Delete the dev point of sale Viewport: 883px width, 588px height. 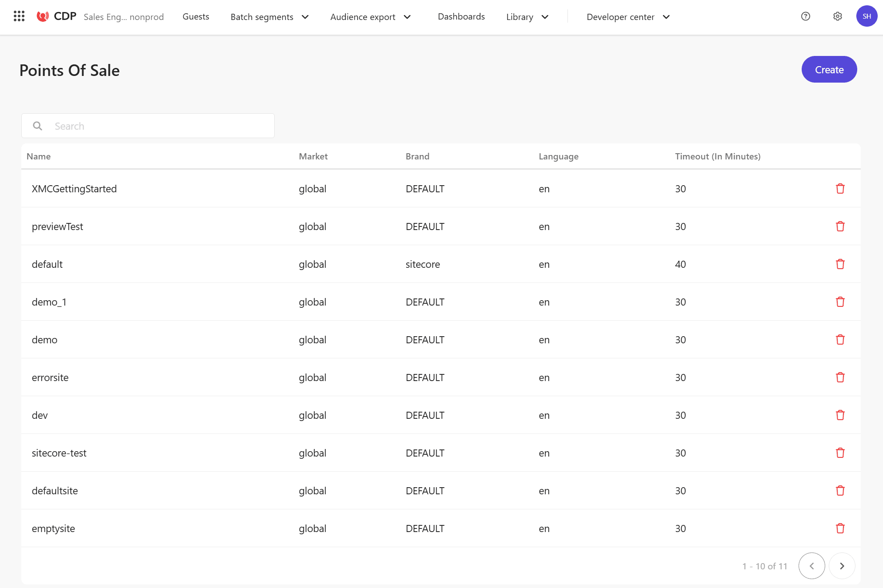[x=840, y=415]
